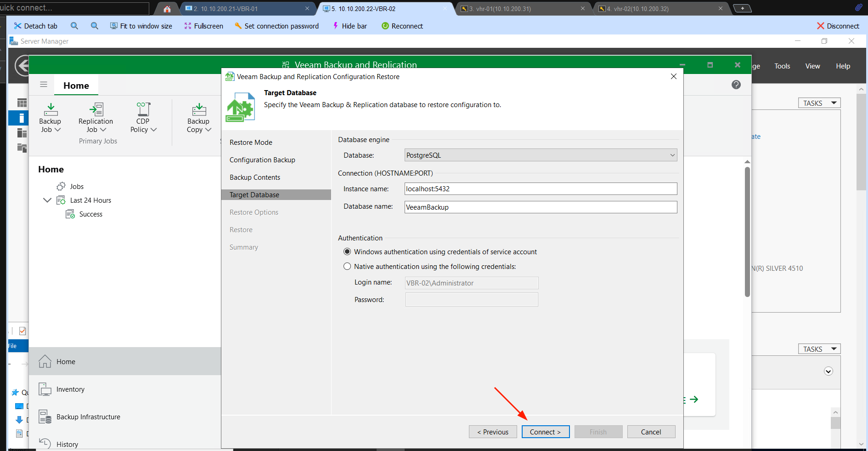Open the upper TASKS dropdown in Server Manager
Image resolution: width=868 pixels, height=451 pixels.
819,103
